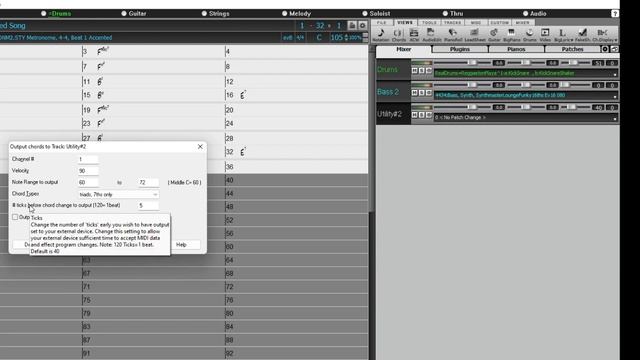Click the tempo 105 stepper arrows
The width and height of the screenshot is (640, 360).
coord(347,38)
